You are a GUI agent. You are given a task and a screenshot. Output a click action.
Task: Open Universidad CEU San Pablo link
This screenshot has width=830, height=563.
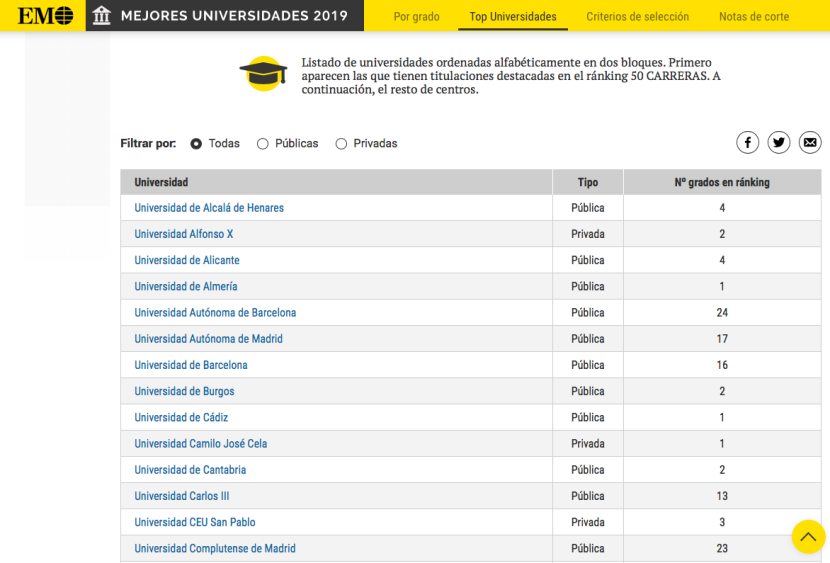click(195, 522)
